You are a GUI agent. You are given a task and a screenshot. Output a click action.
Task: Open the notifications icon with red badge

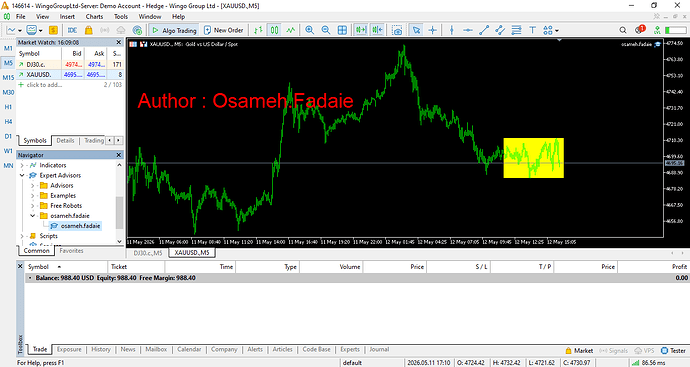(640, 29)
